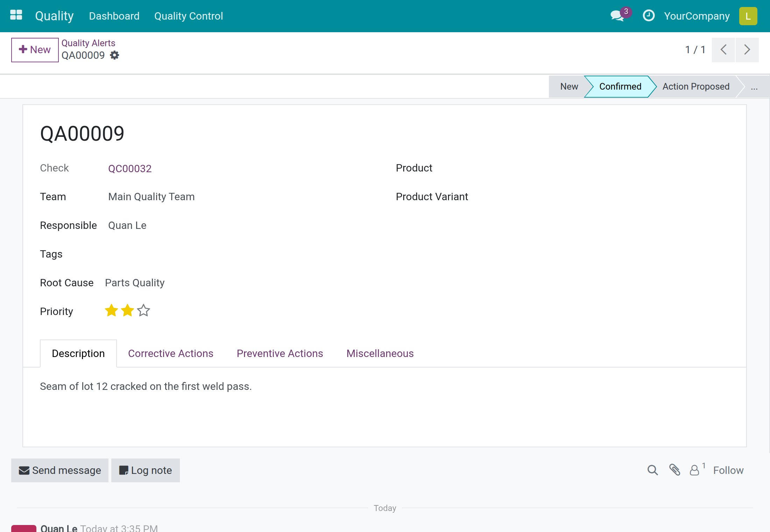This screenshot has width=770, height=532.
Task: Open the Quality Control menu
Action: coord(188,16)
